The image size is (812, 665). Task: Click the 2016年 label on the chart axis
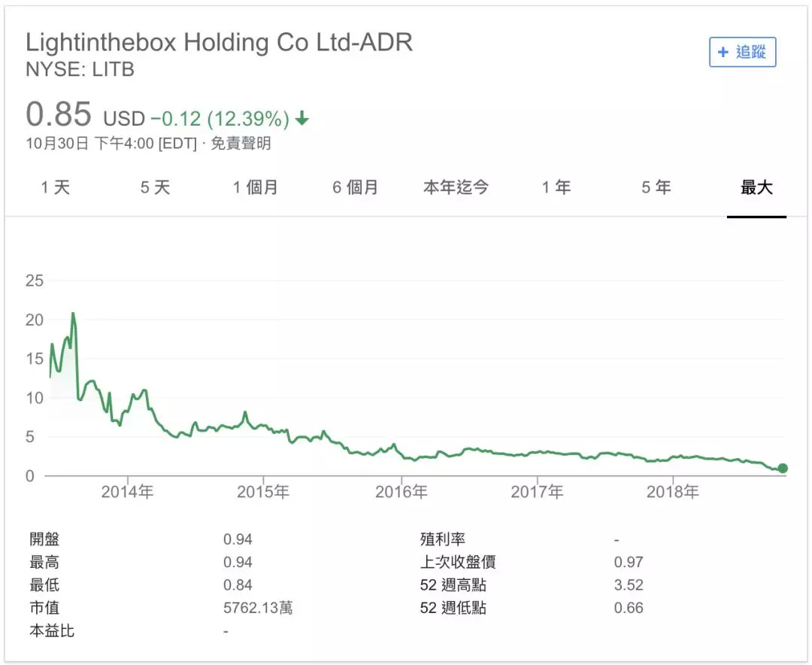click(401, 492)
